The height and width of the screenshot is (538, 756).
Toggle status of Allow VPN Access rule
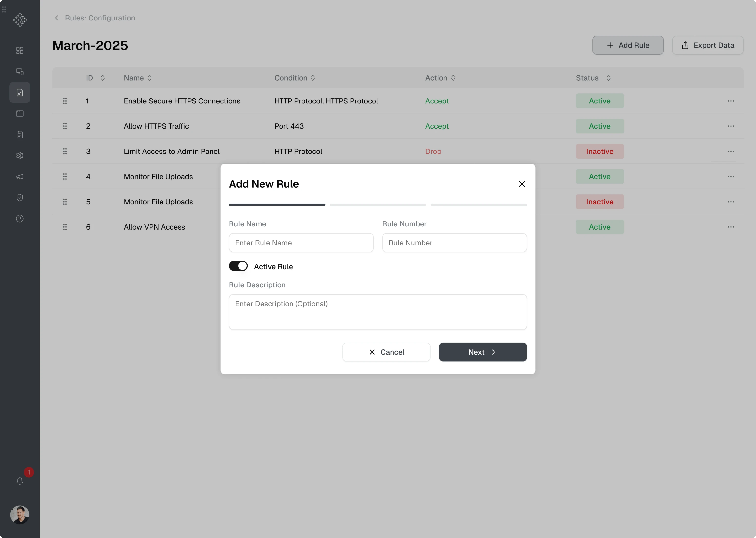coord(599,227)
